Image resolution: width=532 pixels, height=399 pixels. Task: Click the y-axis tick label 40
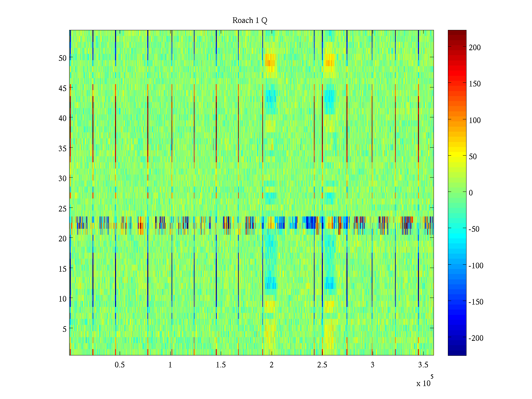click(63, 118)
